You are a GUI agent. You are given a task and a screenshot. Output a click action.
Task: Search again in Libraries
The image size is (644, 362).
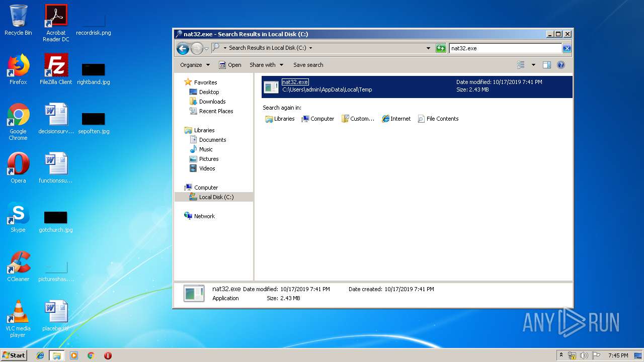point(280,119)
